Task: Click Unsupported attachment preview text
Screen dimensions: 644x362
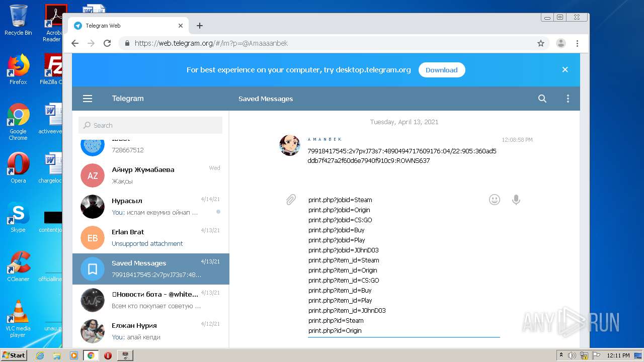Action: (x=147, y=243)
